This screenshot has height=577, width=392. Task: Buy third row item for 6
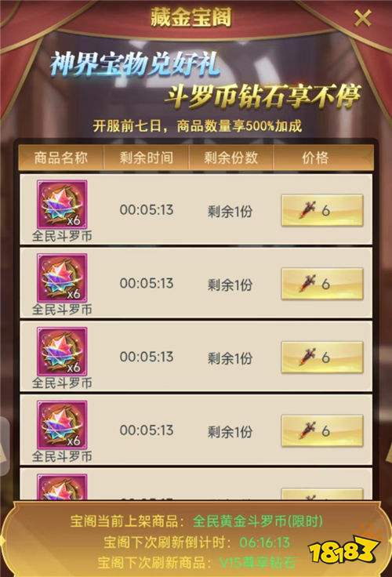pos(322,357)
